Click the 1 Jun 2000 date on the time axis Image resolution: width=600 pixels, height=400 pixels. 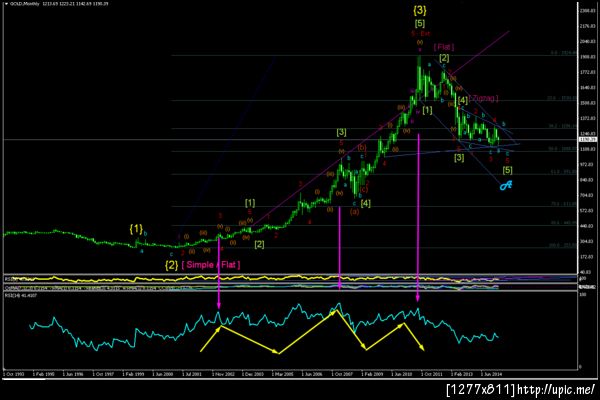click(163, 374)
